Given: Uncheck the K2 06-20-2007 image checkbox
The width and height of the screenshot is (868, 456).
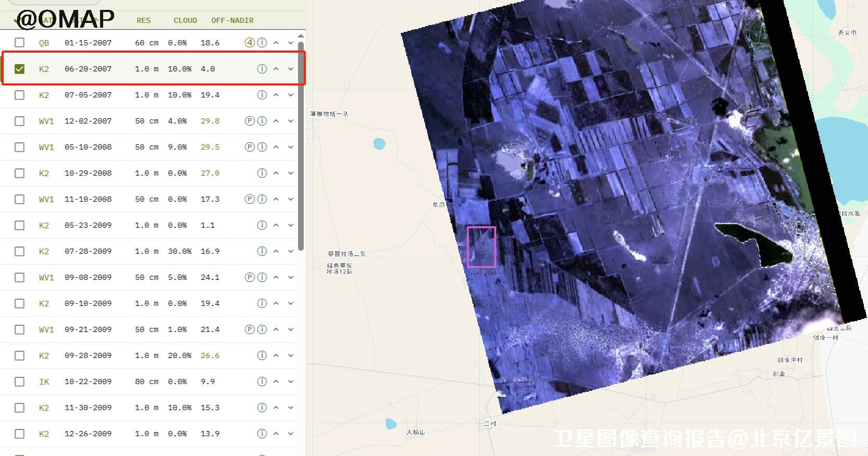Looking at the screenshot, I should [x=19, y=69].
